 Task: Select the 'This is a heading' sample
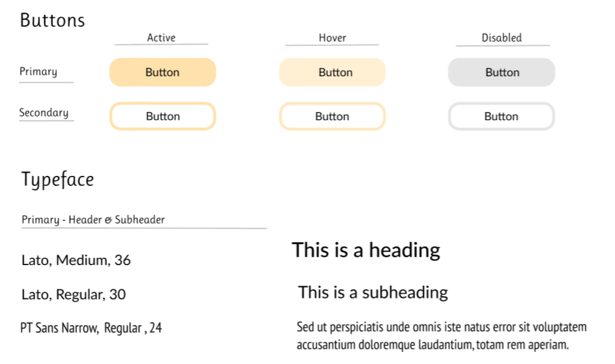[366, 250]
